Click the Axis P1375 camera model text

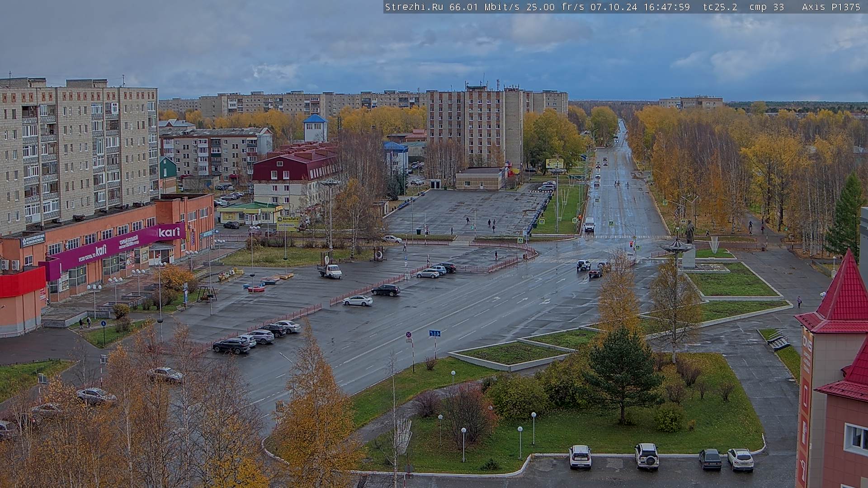click(831, 7)
